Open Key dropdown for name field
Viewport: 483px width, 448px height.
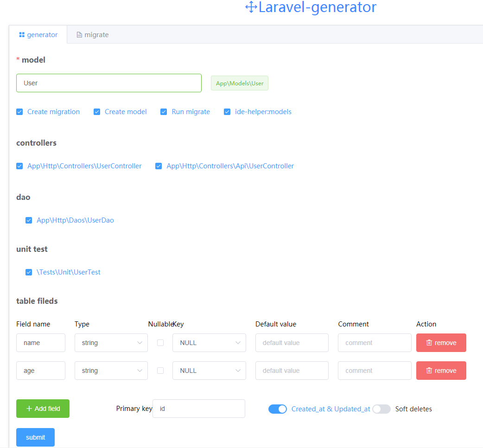[x=209, y=343]
